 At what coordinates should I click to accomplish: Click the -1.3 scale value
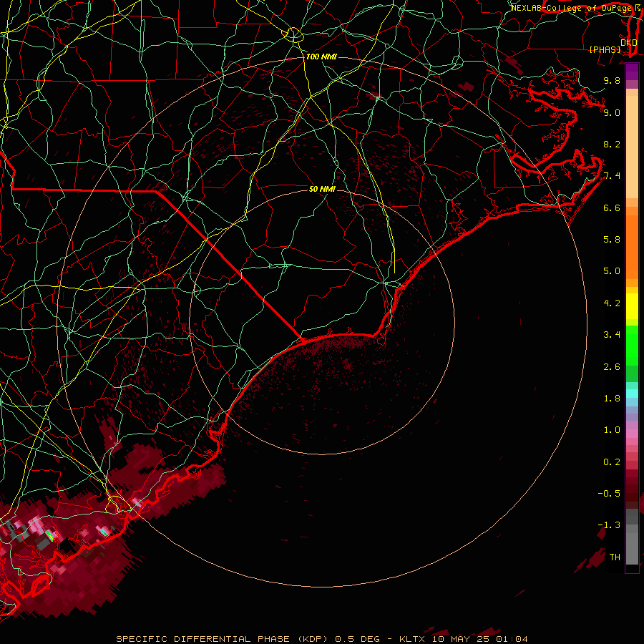[x=609, y=525]
